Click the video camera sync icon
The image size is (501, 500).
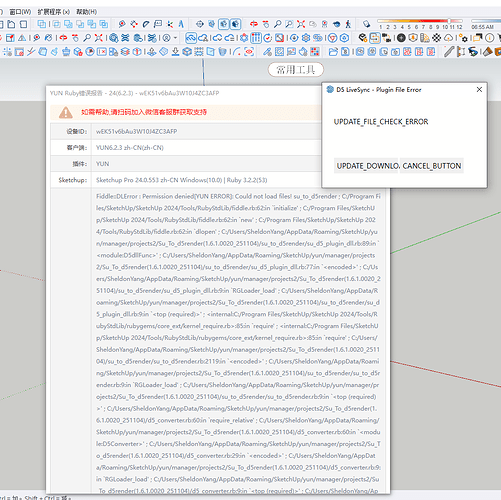pyautogui.click(x=387, y=38)
